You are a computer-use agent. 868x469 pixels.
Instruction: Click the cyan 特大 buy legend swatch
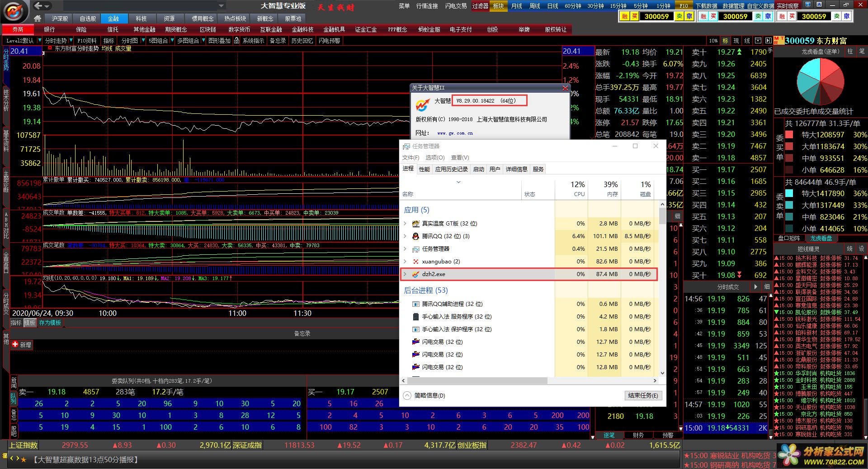click(789, 193)
